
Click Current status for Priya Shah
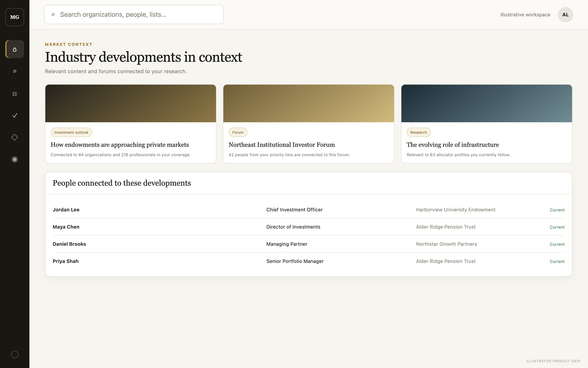[557, 261]
